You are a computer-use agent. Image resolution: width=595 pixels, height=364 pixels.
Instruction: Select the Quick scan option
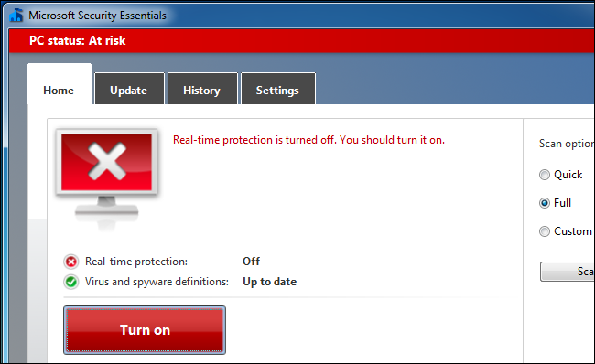tap(560, 175)
